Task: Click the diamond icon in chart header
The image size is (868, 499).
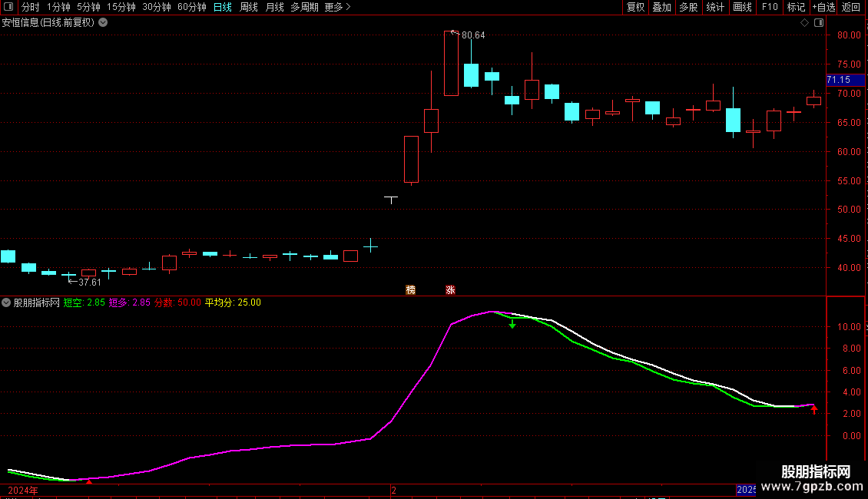Action: 804,23
